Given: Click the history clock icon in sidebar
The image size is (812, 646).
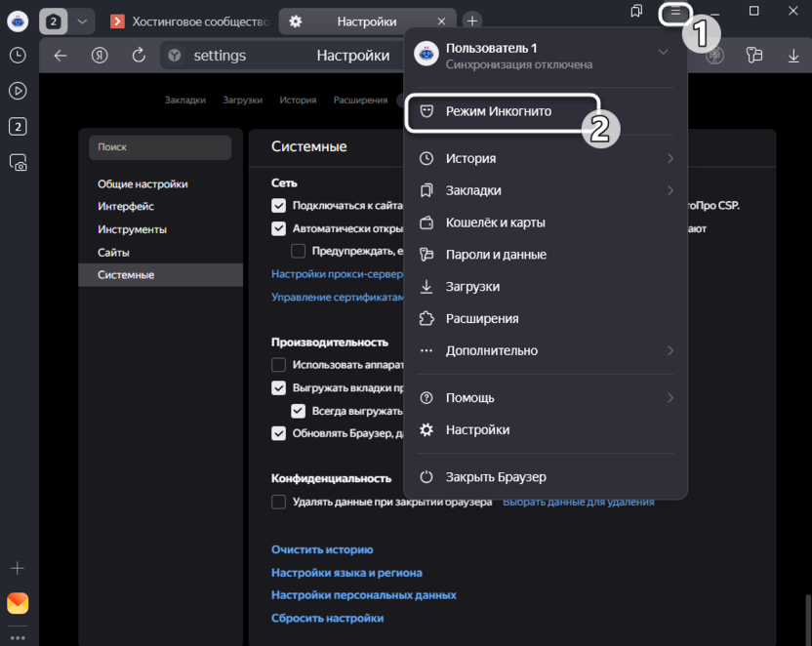Looking at the screenshot, I should (18, 56).
